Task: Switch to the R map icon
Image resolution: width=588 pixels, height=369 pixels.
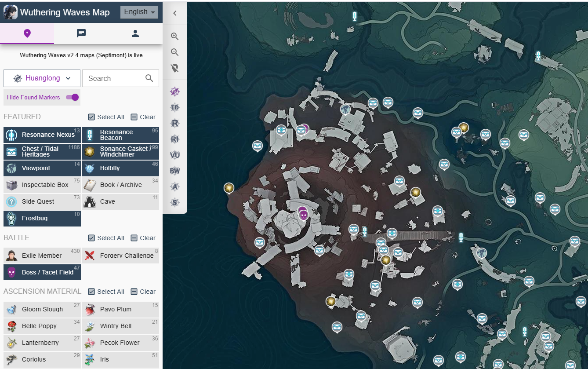Action: tap(175, 123)
